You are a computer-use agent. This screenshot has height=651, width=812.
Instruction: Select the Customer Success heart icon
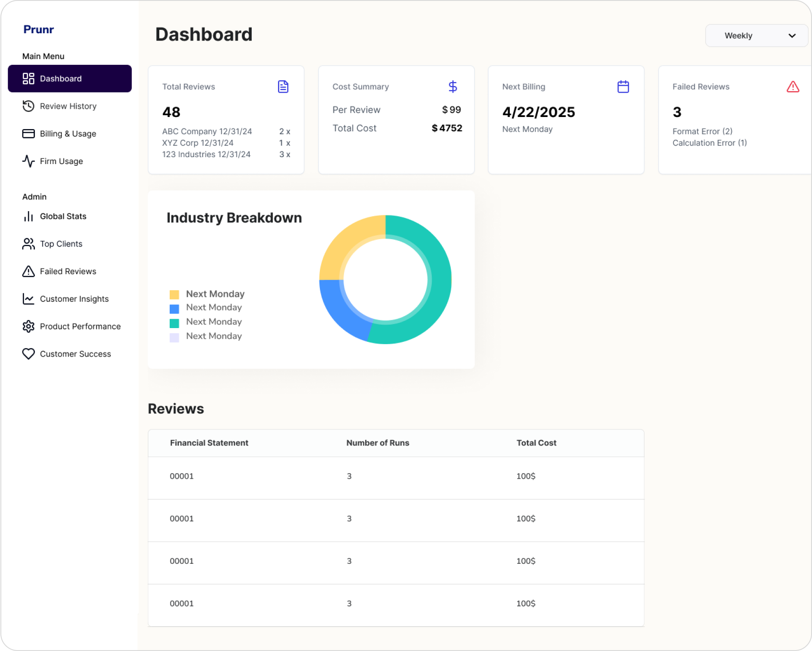[x=28, y=354]
